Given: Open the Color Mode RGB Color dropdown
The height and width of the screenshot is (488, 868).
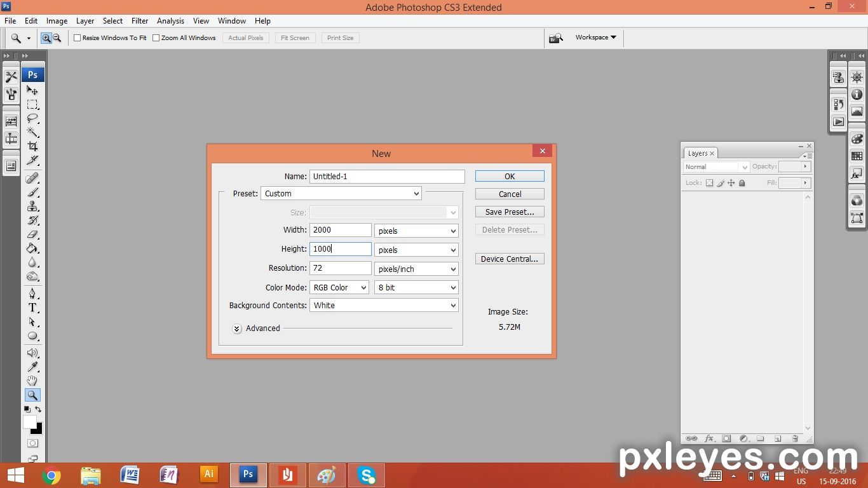Looking at the screenshot, I should [339, 287].
